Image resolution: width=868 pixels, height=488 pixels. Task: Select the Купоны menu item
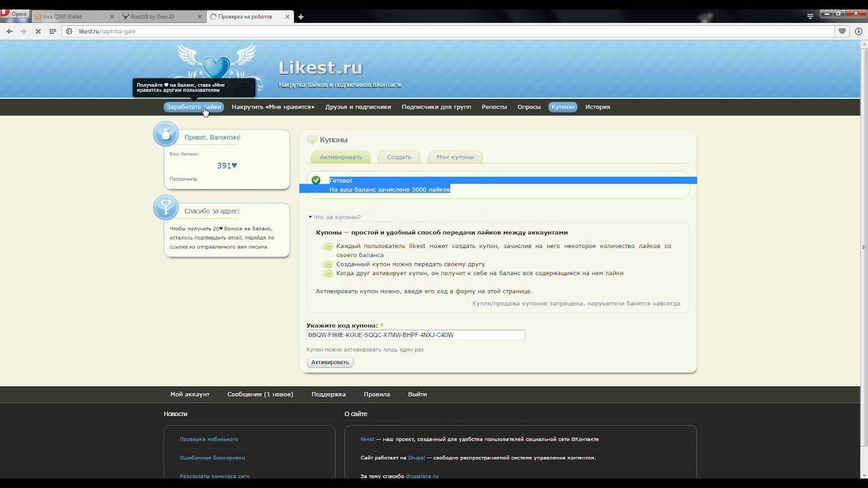(x=563, y=107)
